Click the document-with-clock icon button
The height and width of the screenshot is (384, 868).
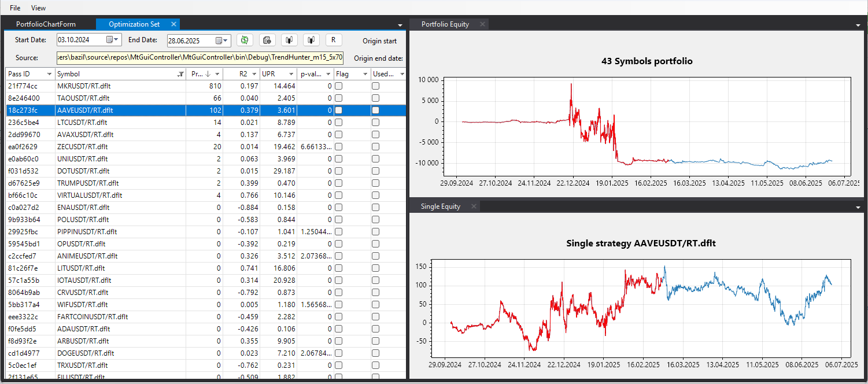[x=267, y=40]
